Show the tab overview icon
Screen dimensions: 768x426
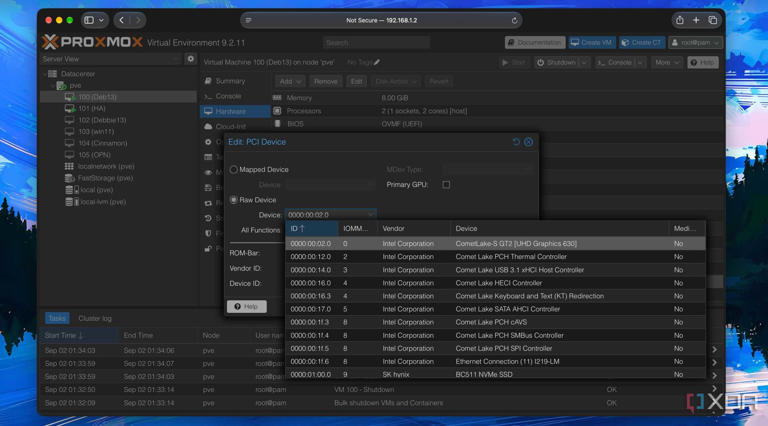coord(713,20)
